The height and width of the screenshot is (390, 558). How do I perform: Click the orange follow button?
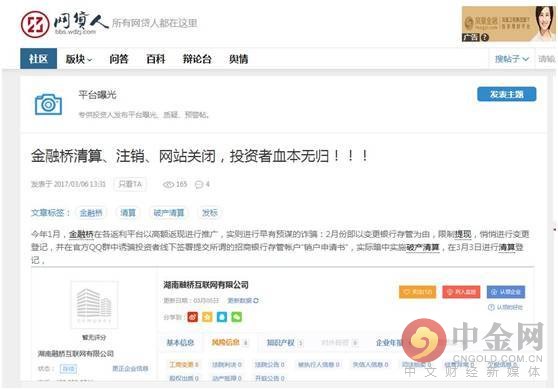(417, 292)
